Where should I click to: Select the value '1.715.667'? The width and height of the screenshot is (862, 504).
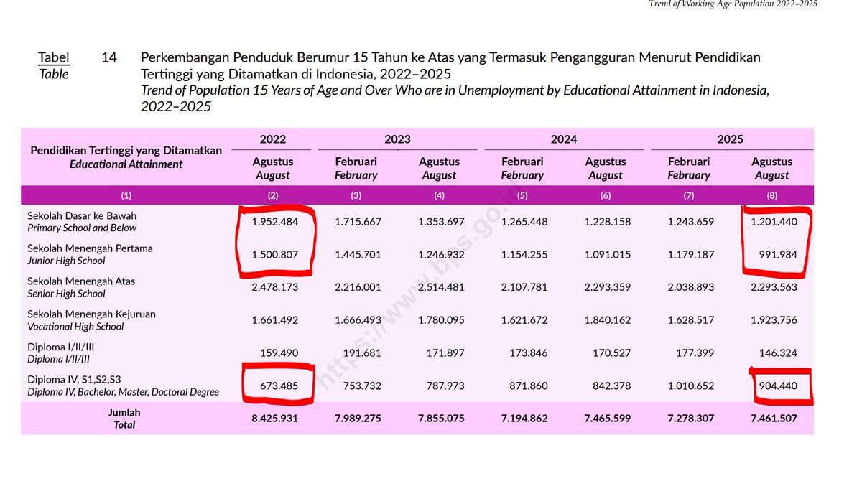(x=358, y=222)
